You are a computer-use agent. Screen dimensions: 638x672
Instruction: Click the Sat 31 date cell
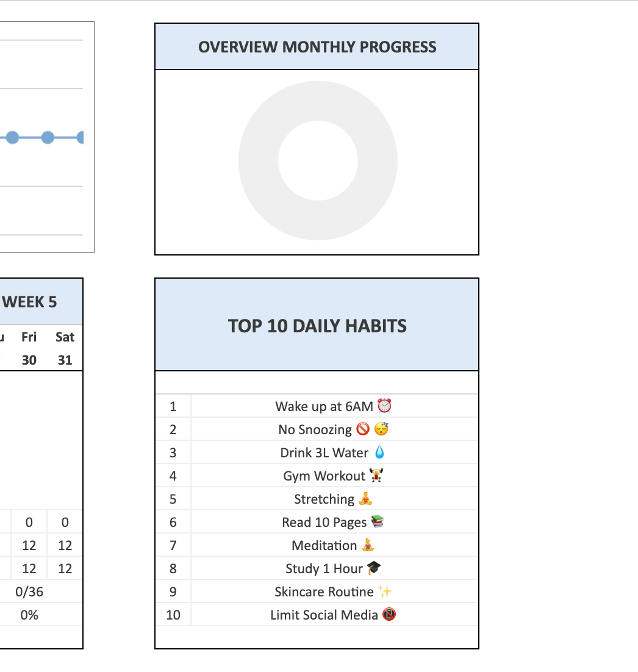(65, 360)
